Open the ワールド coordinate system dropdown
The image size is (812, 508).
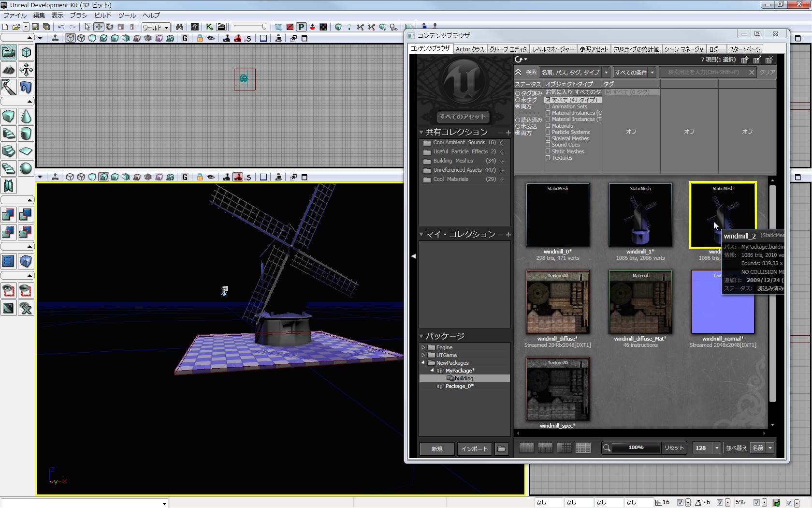click(155, 28)
